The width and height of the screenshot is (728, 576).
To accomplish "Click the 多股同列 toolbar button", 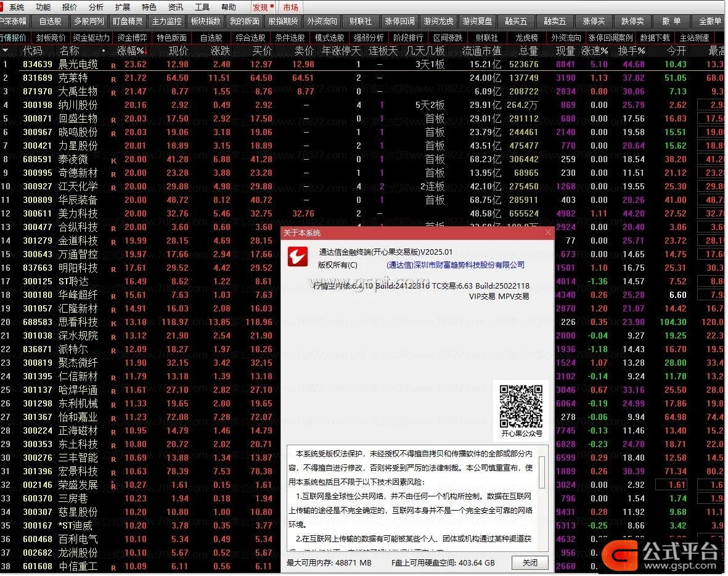I will click(89, 21).
